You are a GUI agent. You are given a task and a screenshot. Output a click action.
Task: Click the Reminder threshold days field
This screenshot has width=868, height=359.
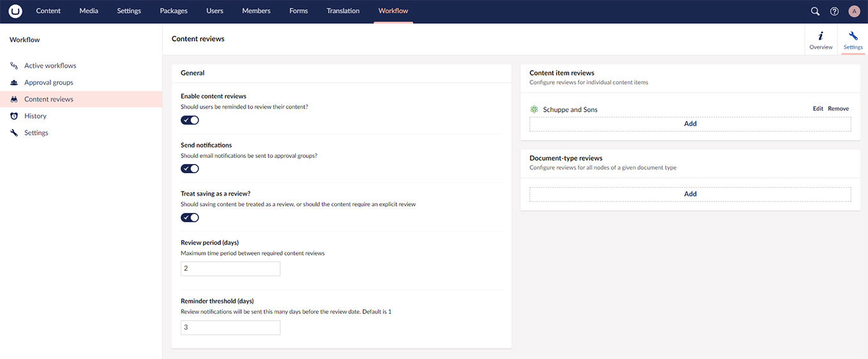[230, 327]
